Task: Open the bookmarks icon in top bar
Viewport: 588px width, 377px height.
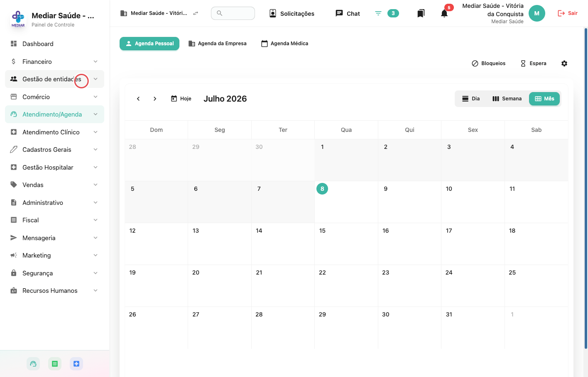Action: pyautogui.click(x=421, y=13)
